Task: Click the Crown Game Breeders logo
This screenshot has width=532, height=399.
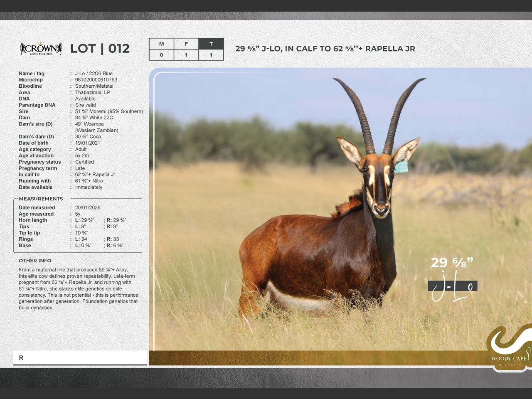Action: click(41, 49)
